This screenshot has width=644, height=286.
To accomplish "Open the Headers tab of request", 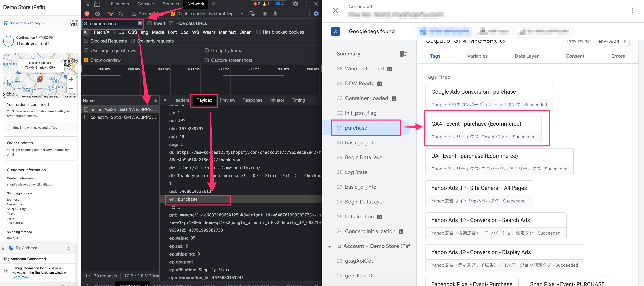I will [181, 100].
